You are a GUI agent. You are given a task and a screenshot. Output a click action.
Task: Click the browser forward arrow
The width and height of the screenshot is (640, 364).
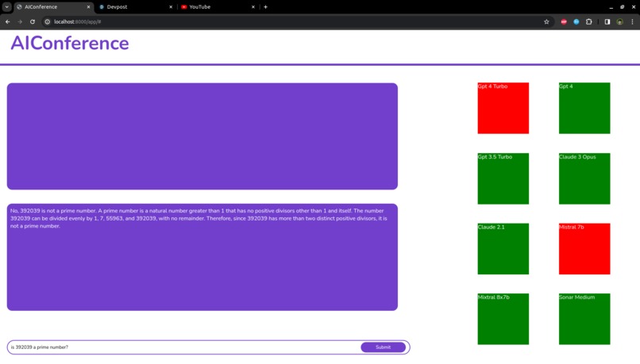tap(20, 21)
